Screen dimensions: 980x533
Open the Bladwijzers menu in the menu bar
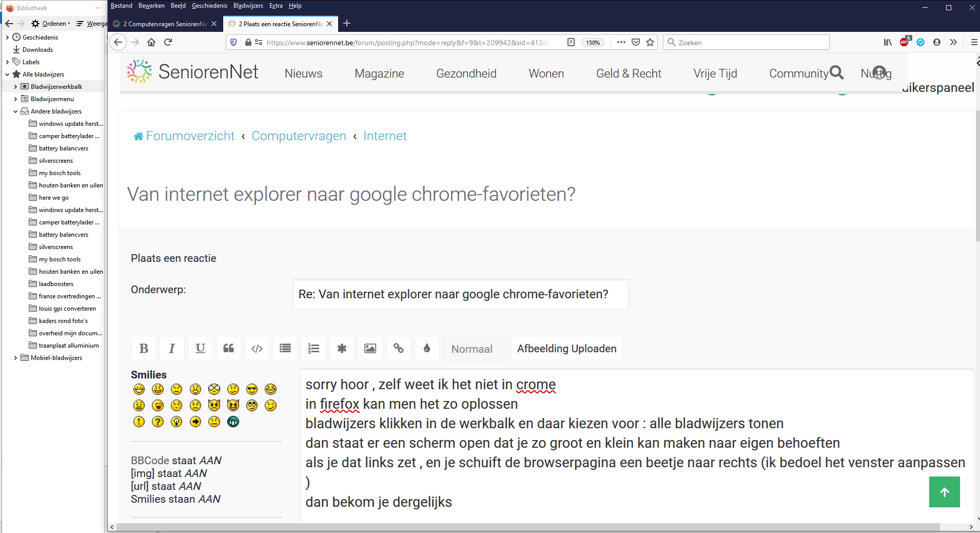[x=248, y=6]
